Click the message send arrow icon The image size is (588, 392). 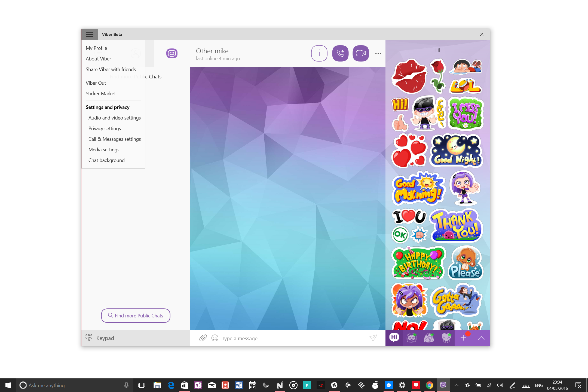click(x=373, y=338)
